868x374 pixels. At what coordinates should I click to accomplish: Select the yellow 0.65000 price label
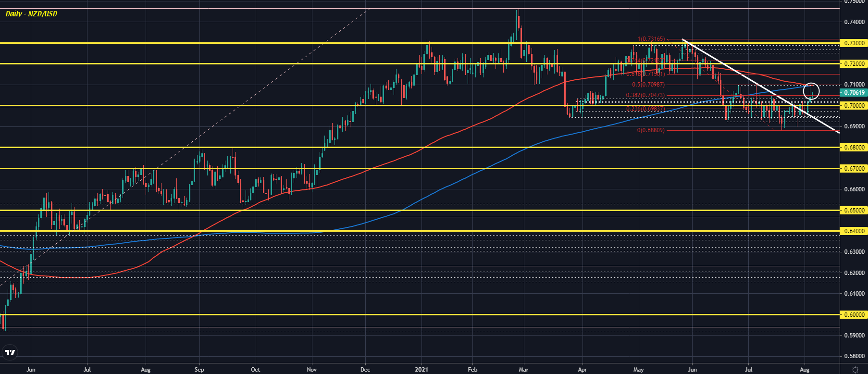click(x=854, y=211)
